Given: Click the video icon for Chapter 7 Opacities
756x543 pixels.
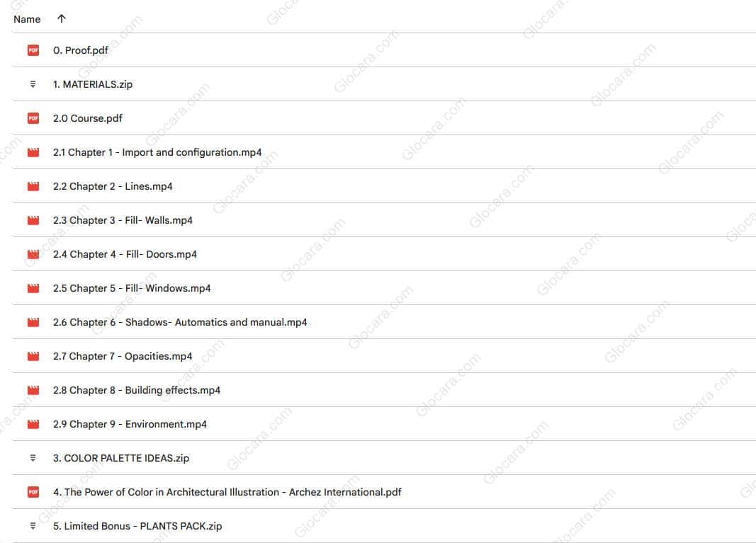Looking at the screenshot, I should pyautogui.click(x=33, y=357).
